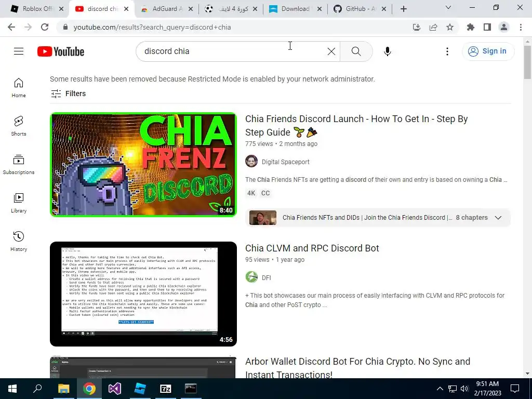Open DFI channel avatar

tap(251, 277)
